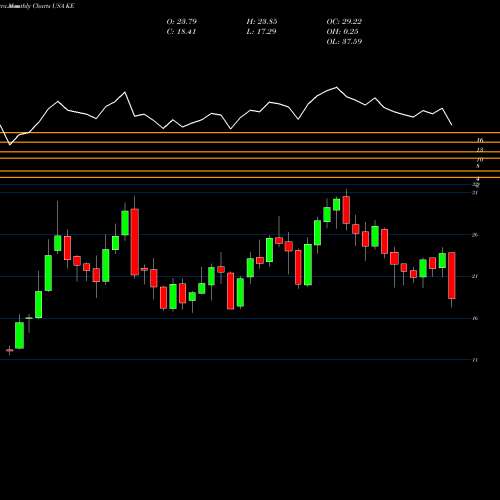Click the final red candle at chart's right end
The image size is (500, 500).
452,275
